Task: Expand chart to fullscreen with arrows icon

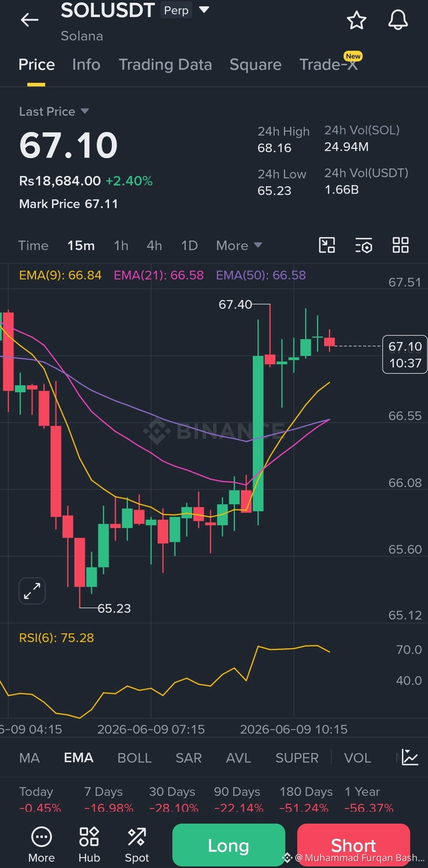Action: [x=32, y=591]
